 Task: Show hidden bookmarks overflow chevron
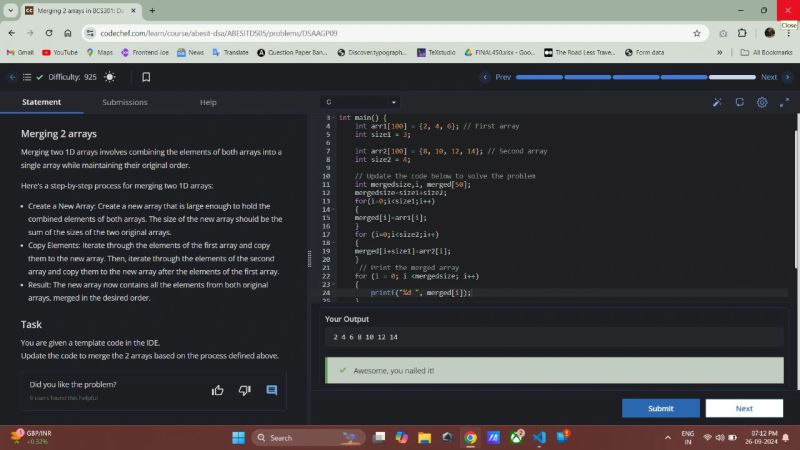719,53
